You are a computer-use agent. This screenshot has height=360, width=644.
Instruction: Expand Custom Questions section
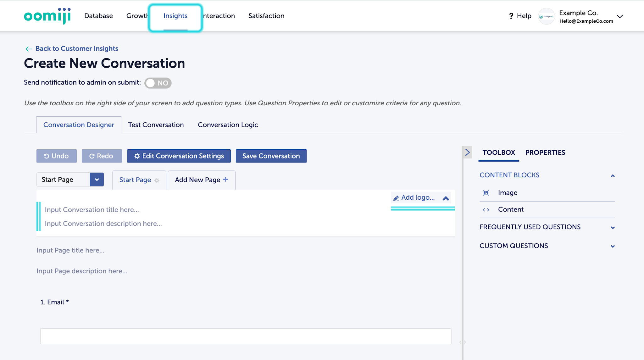click(x=613, y=246)
